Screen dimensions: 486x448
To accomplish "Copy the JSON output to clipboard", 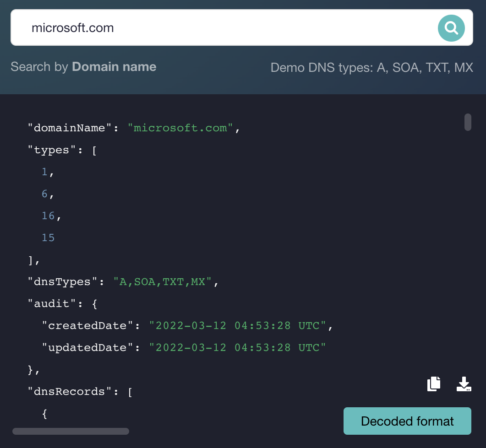I will pyautogui.click(x=434, y=384).
